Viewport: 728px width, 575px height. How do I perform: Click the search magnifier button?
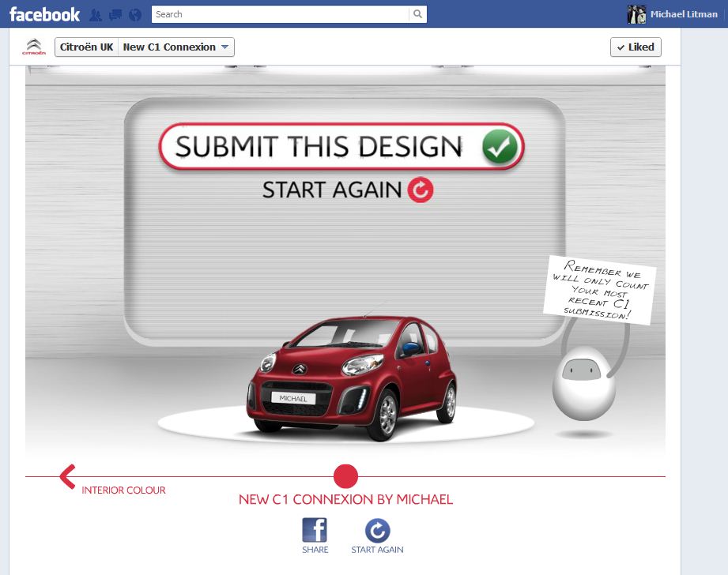[417, 14]
